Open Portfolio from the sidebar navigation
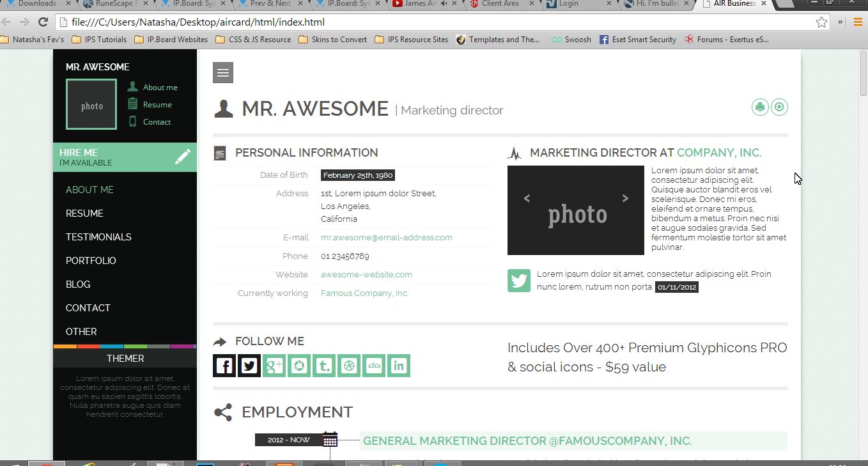Screen dimensions: 868x466 click(x=91, y=261)
